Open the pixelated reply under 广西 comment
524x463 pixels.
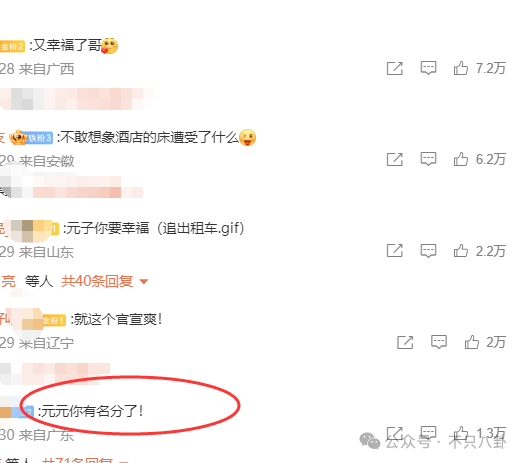[x=77, y=99]
